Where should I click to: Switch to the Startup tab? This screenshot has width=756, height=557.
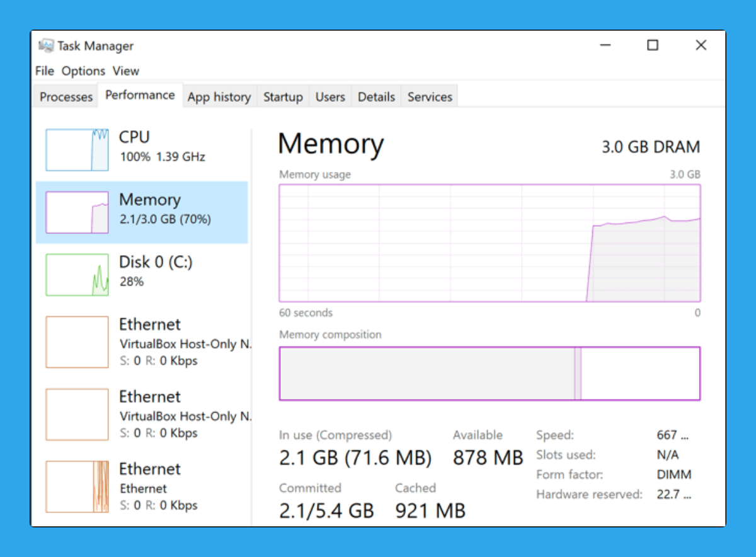pyautogui.click(x=283, y=97)
